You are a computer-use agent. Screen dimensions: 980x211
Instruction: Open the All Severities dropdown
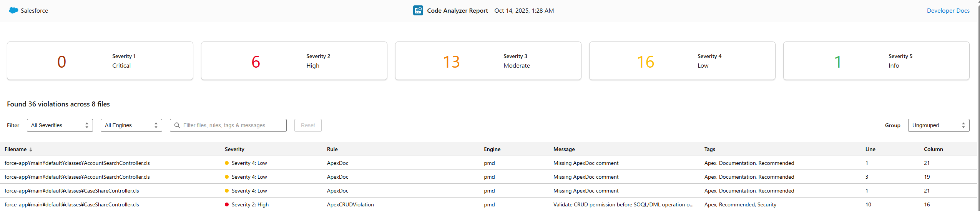60,125
